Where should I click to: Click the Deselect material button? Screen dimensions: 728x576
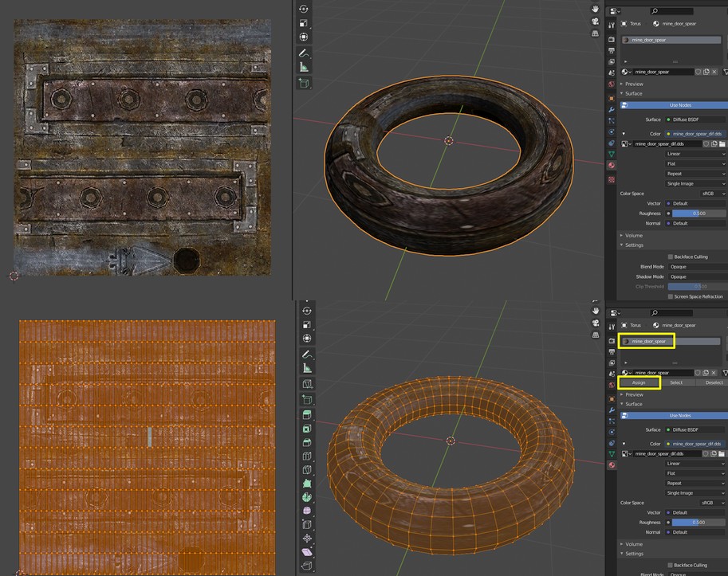713,382
